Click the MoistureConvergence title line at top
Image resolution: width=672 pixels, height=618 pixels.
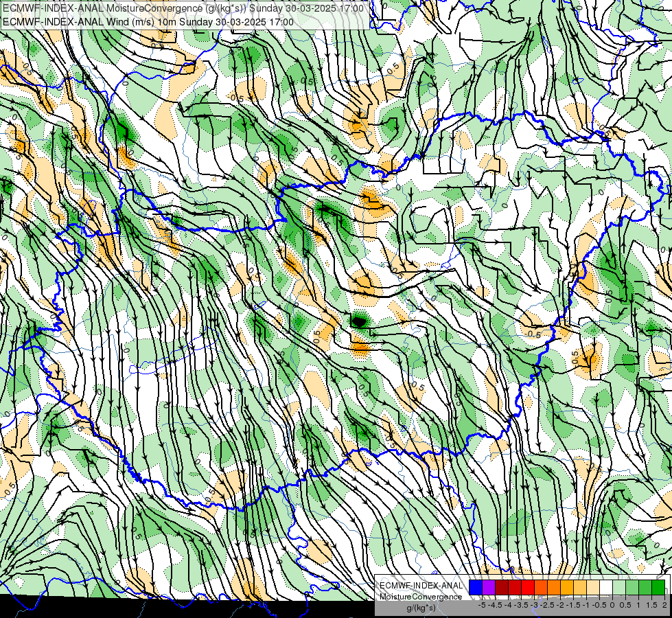183,8
